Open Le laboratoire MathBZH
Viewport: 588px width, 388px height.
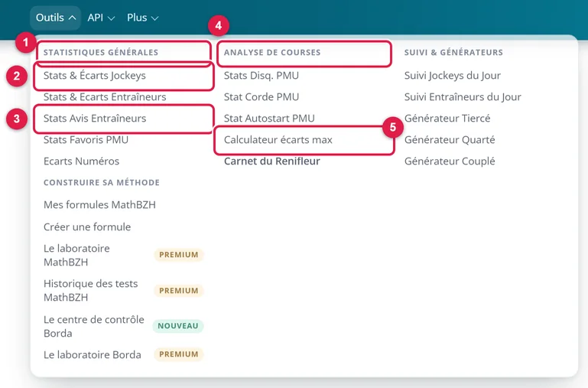[x=76, y=255]
